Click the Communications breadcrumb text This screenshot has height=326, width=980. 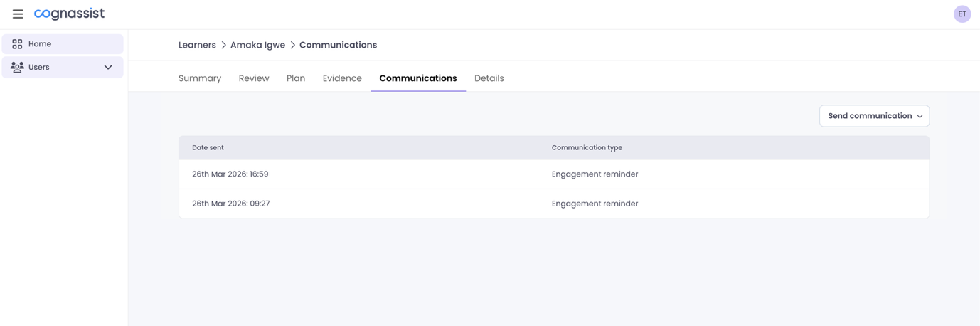(338, 45)
